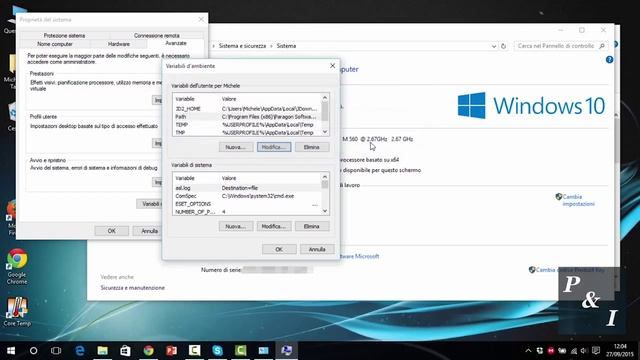Image resolution: width=640 pixels, height=360 pixels.
Task: Select the 'JD2_HOME' user variable row
Action: [247, 109]
